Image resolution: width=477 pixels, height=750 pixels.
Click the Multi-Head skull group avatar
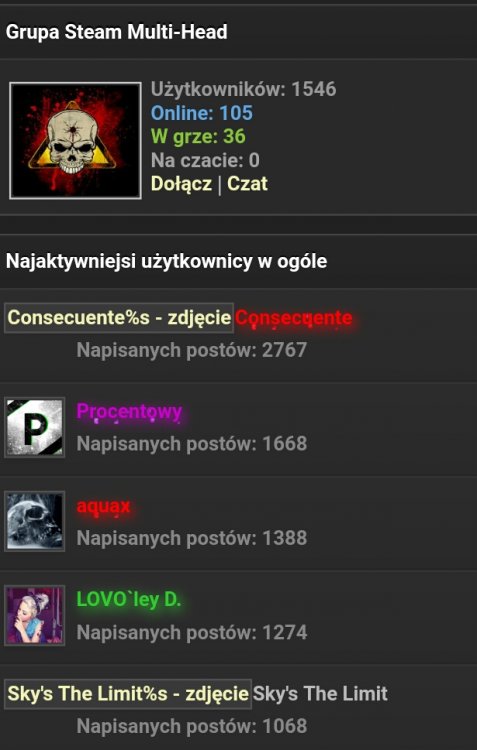[75, 141]
